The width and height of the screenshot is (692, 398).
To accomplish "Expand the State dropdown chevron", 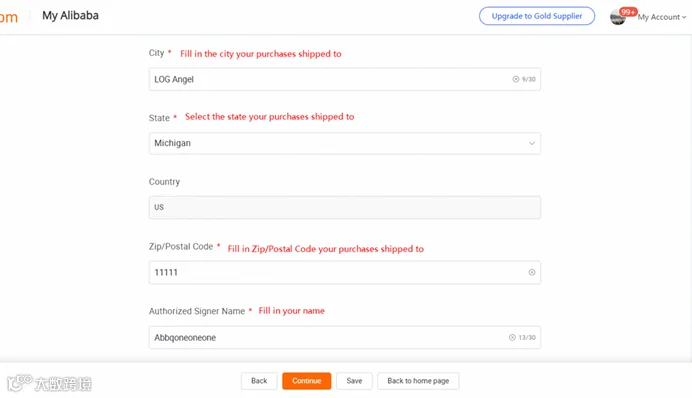I will (x=532, y=143).
